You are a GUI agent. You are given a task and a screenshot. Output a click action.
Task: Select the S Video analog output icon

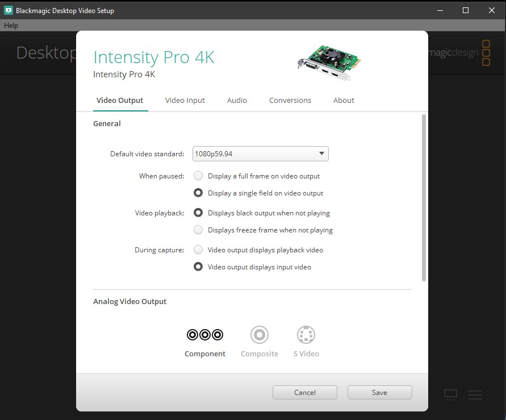tap(306, 335)
